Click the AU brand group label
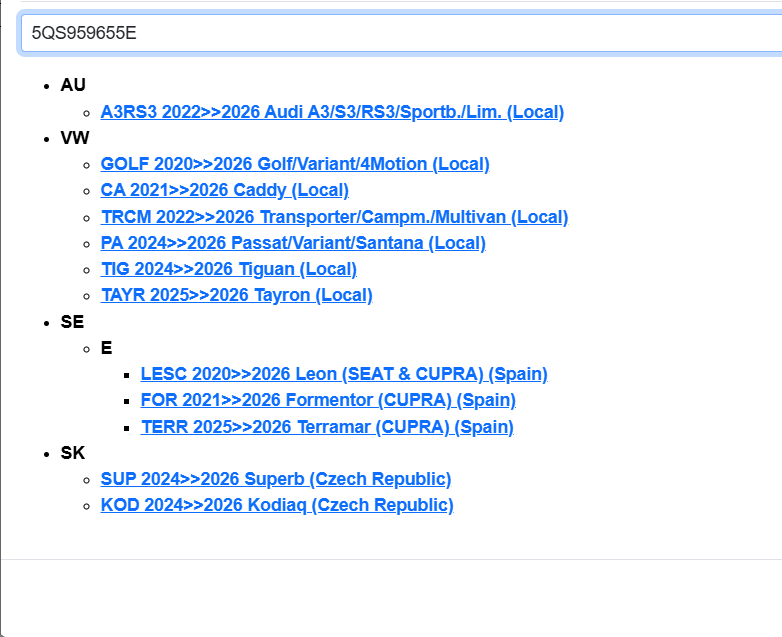Viewport: 782px width, 637px height. [x=73, y=85]
